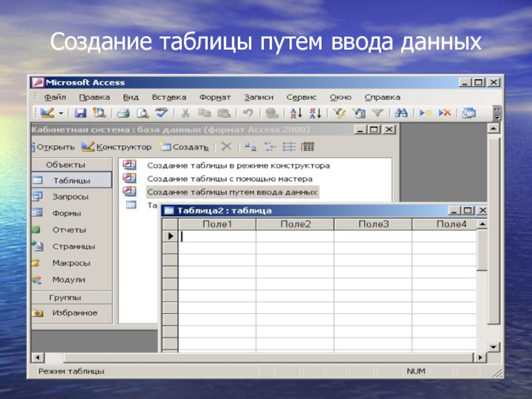Sort ascending with the A-Z icon

point(296,113)
